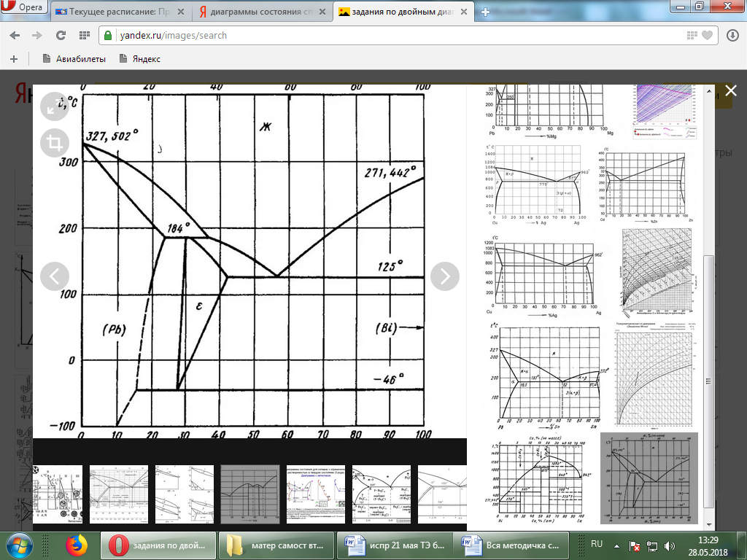This screenshot has height=560, width=747.
Task: Close the диаграммы состояния tab
Action: [322, 12]
